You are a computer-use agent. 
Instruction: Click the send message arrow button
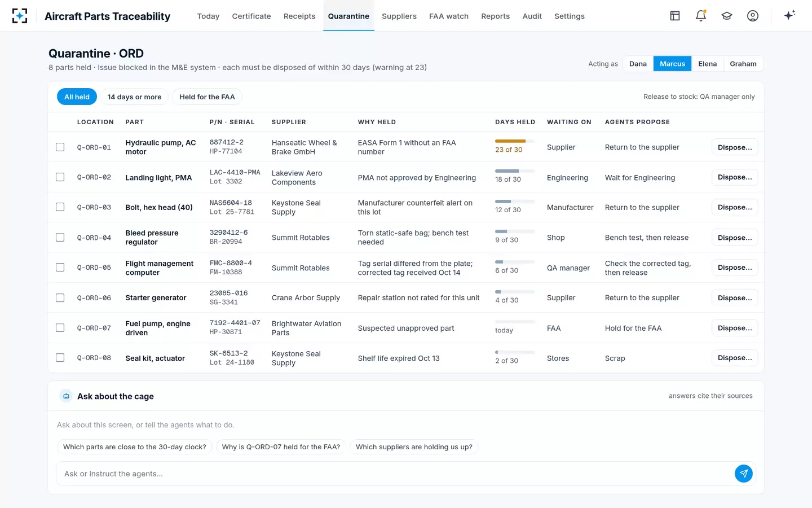744,474
